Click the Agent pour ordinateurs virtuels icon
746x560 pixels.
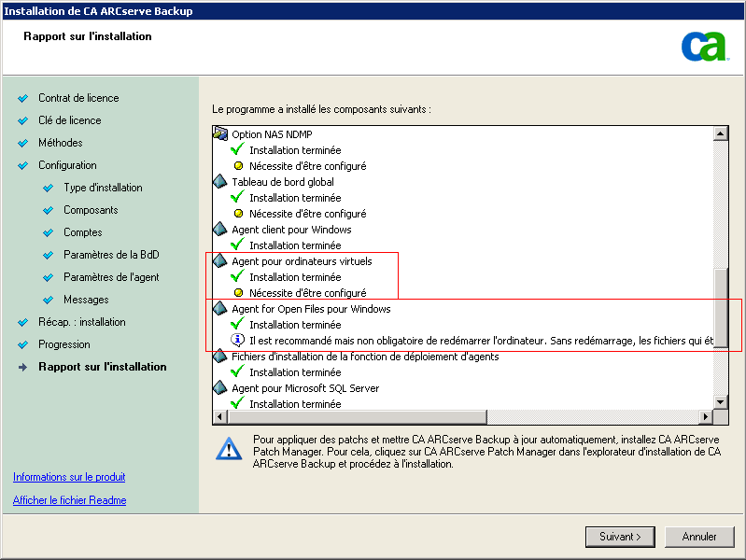[x=220, y=260]
